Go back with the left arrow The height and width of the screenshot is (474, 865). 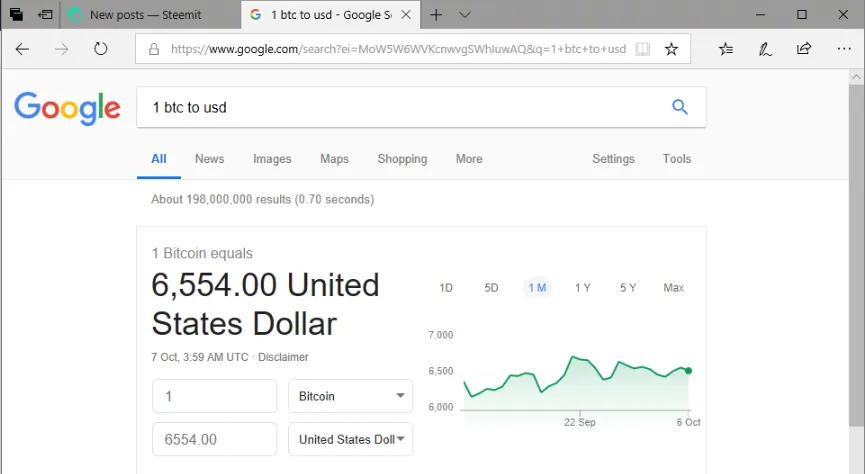(22, 49)
